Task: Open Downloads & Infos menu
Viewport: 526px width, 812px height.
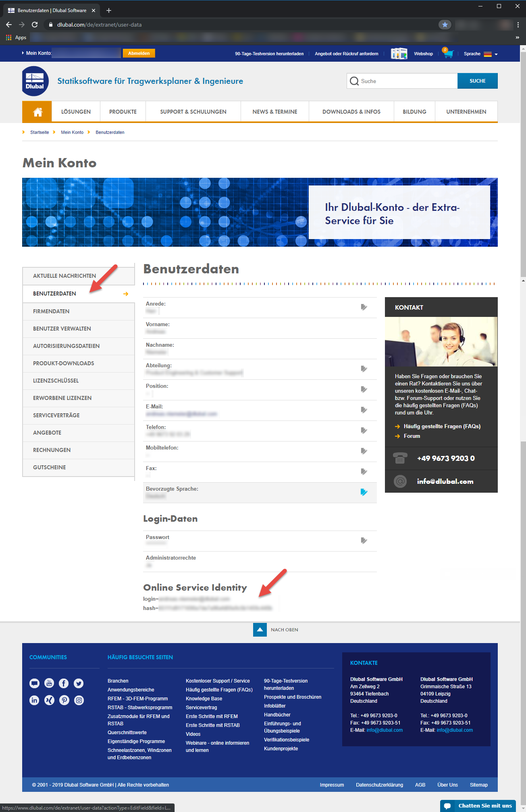Action: (351, 112)
